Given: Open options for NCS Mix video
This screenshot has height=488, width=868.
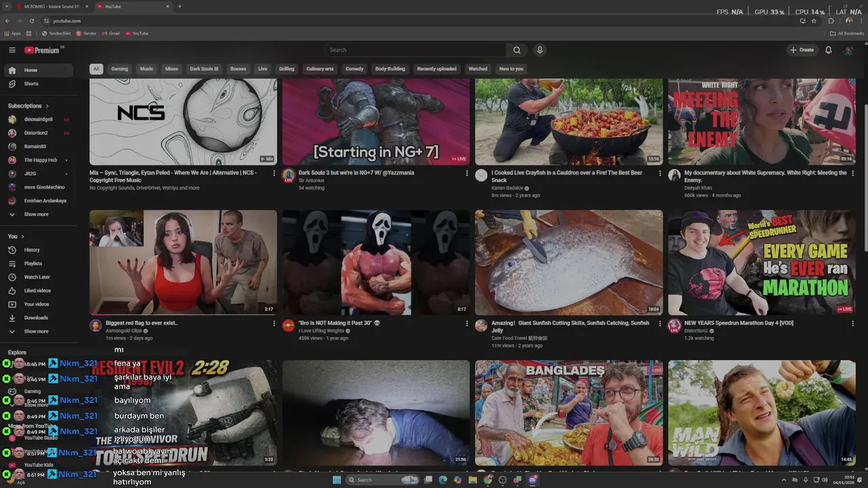Looking at the screenshot, I should point(274,174).
